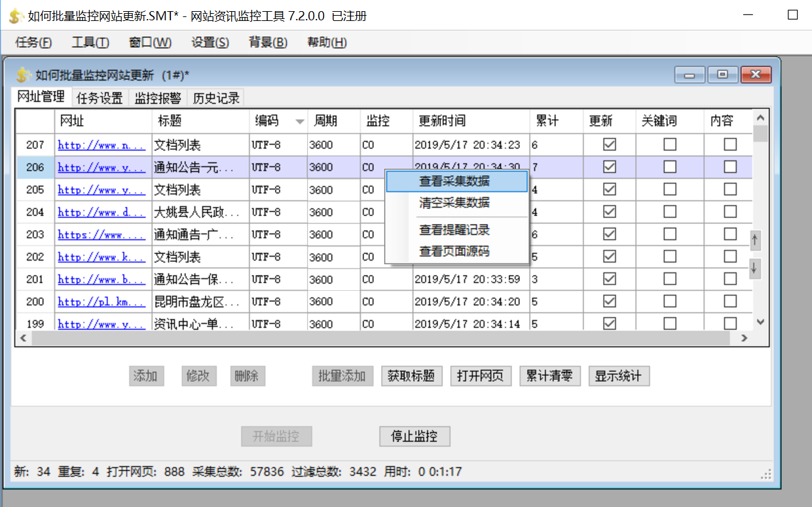
Task: Restore the inner child window
Action: (722, 75)
